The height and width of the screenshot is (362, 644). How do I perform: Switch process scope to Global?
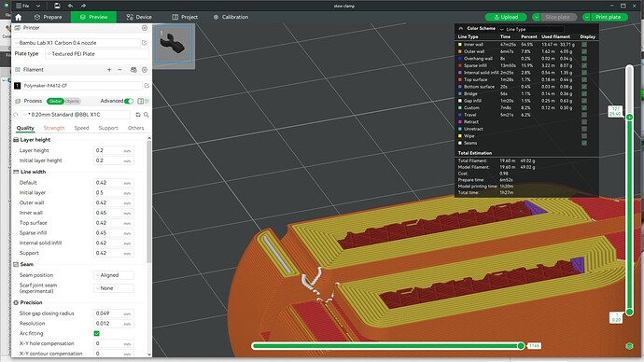tap(55, 101)
